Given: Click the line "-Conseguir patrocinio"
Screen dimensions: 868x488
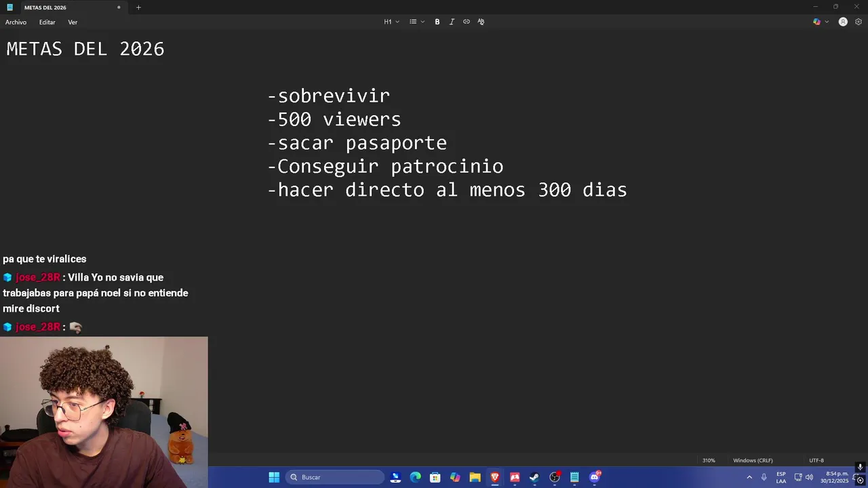Looking at the screenshot, I should tap(385, 166).
